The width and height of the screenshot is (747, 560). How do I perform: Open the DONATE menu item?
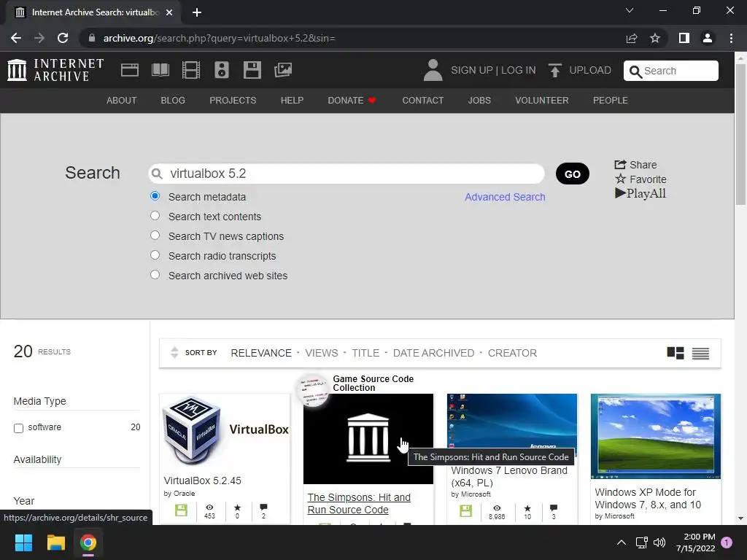pyautogui.click(x=352, y=101)
